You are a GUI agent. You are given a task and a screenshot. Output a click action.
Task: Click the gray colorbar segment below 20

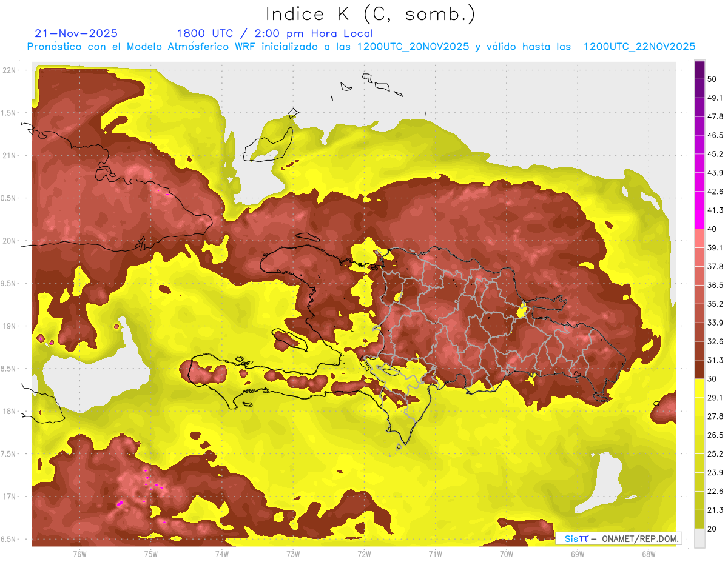699,538
